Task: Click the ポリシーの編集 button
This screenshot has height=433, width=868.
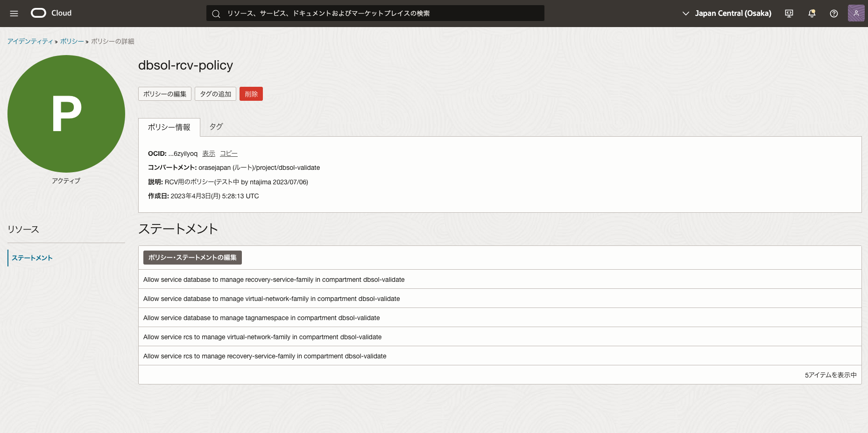Action: 165,94
